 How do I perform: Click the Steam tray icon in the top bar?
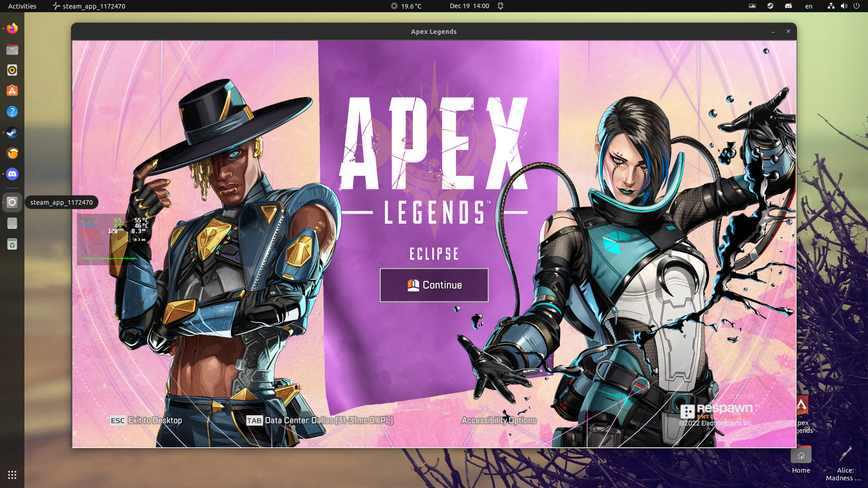770,6
